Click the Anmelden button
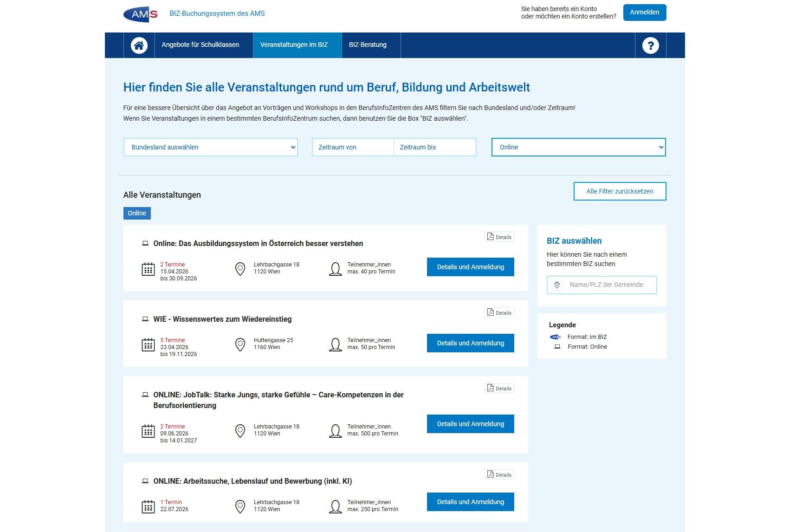The height and width of the screenshot is (532, 789). (x=644, y=13)
